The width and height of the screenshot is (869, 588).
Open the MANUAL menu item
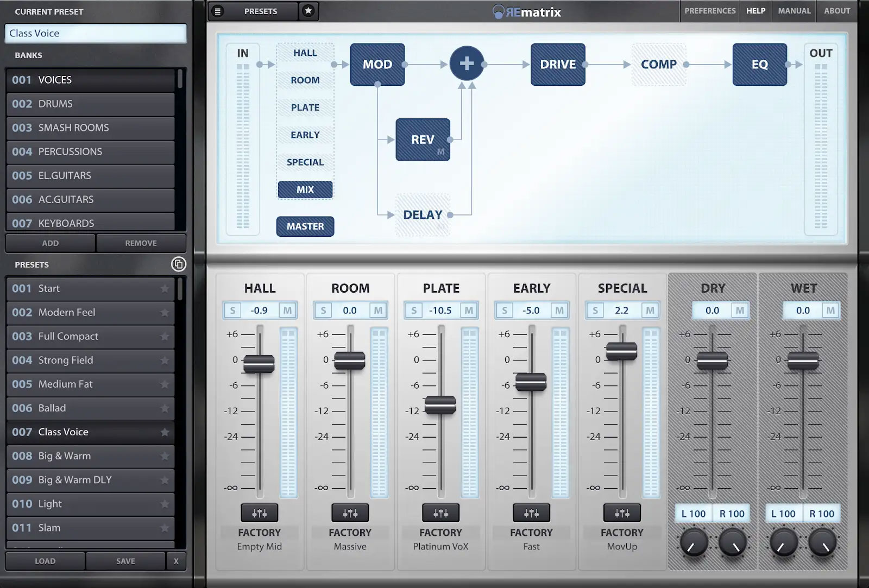tap(794, 11)
